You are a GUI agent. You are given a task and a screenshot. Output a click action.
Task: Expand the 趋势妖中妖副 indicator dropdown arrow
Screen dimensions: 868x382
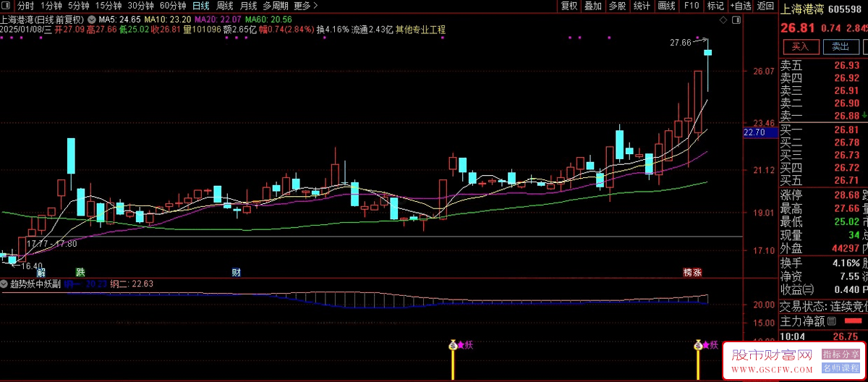(x=4, y=284)
